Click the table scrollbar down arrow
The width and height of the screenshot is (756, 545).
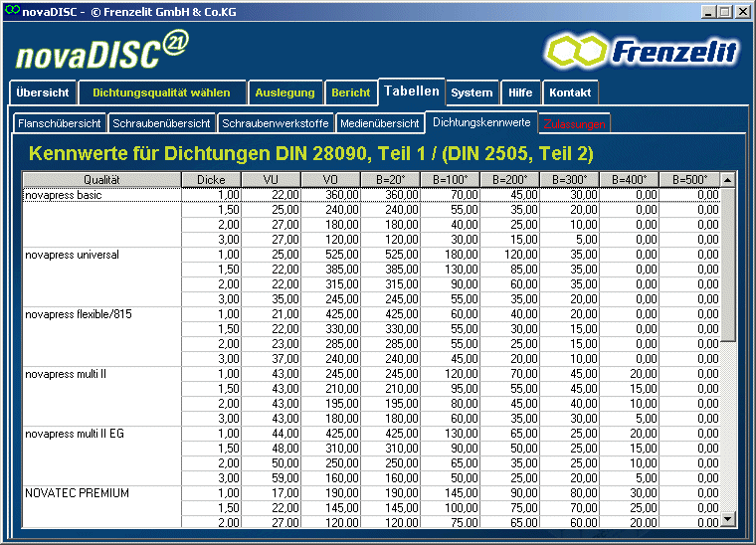coord(727,519)
